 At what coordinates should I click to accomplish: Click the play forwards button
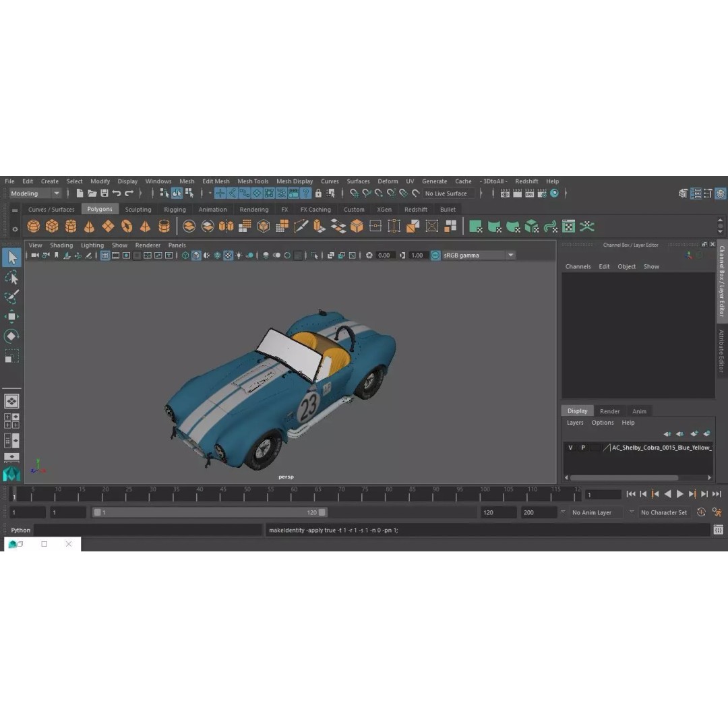[679, 494]
